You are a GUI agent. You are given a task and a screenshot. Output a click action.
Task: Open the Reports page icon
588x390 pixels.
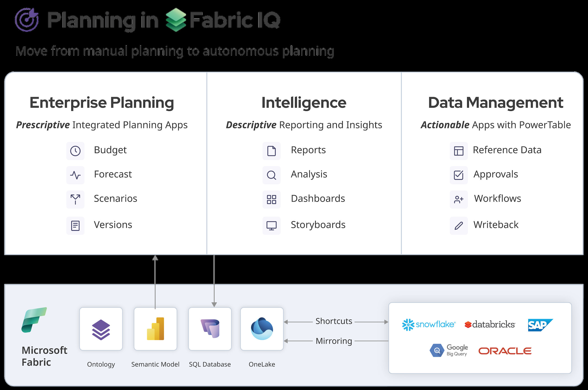pos(271,151)
